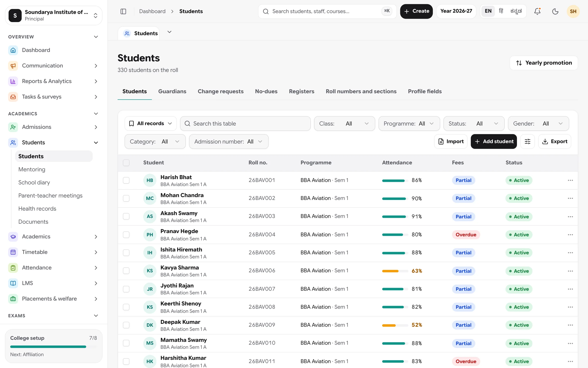
Task: Check the Kavya Sharma row checkbox
Action: pos(126,271)
